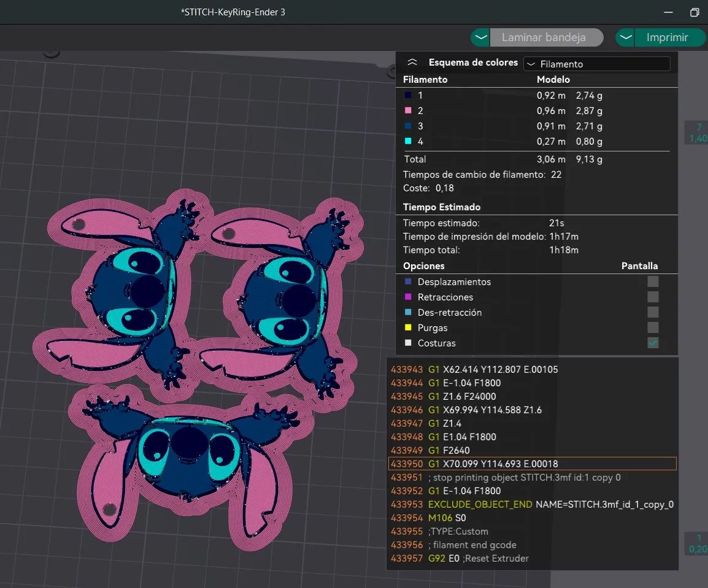
Task: Click the magenta Retracciones legend icon
Action: 408,297
